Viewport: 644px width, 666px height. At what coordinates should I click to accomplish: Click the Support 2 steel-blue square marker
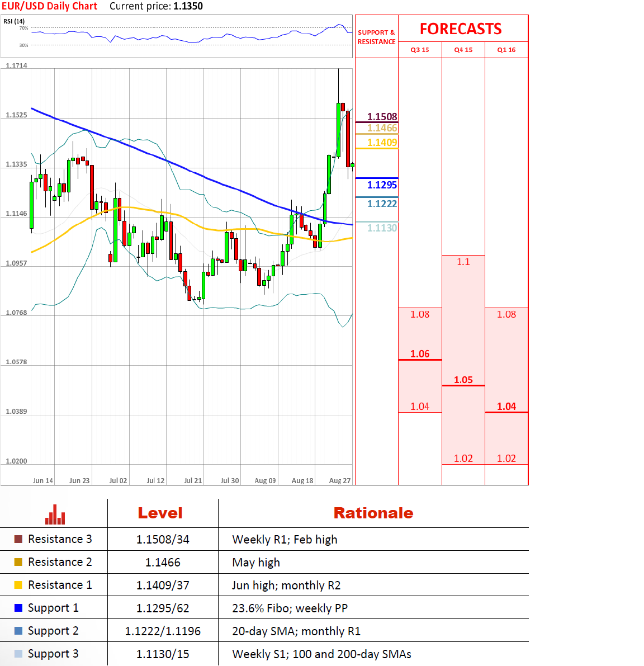coord(18,631)
